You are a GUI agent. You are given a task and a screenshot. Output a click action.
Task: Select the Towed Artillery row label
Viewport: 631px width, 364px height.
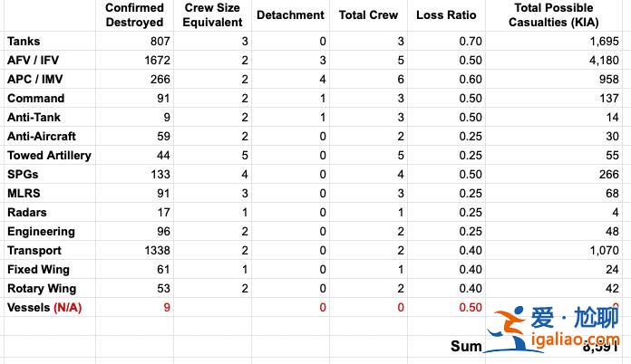[49, 155]
